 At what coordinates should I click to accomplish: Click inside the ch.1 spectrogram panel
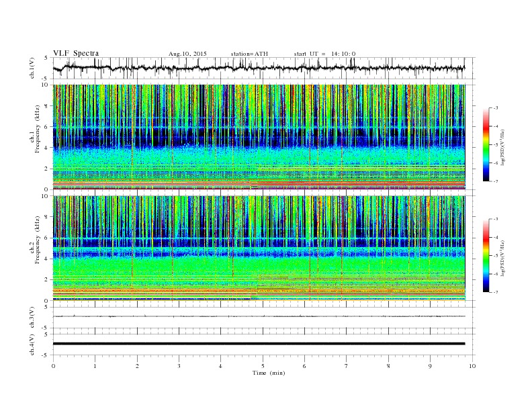click(x=259, y=137)
